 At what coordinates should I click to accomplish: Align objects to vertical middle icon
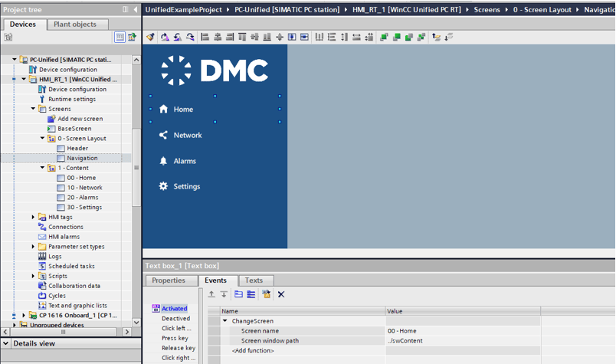[254, 37]
